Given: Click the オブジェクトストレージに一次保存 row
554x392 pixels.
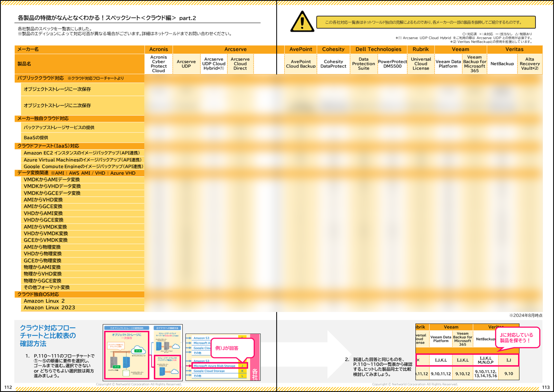Looking at the screenshot, I should [83, 89].
